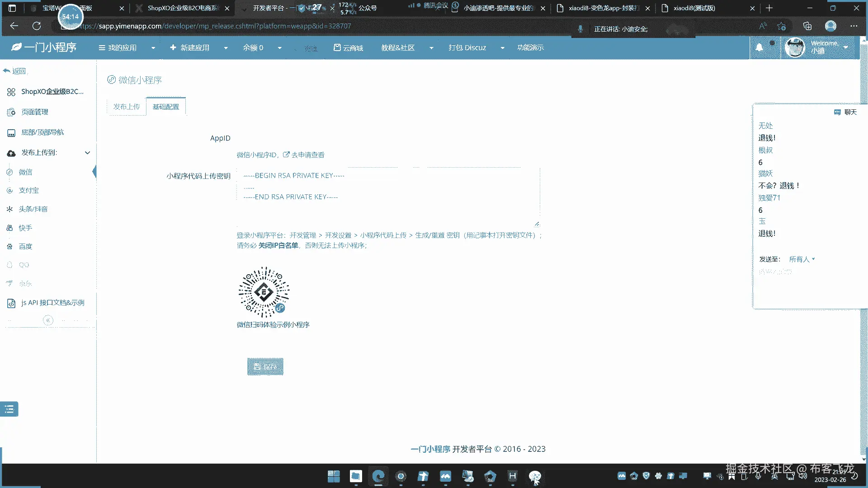Expand 发布上传到 section chevron
This screenshot has width=868, height=488.
click(x=88, y=153)
